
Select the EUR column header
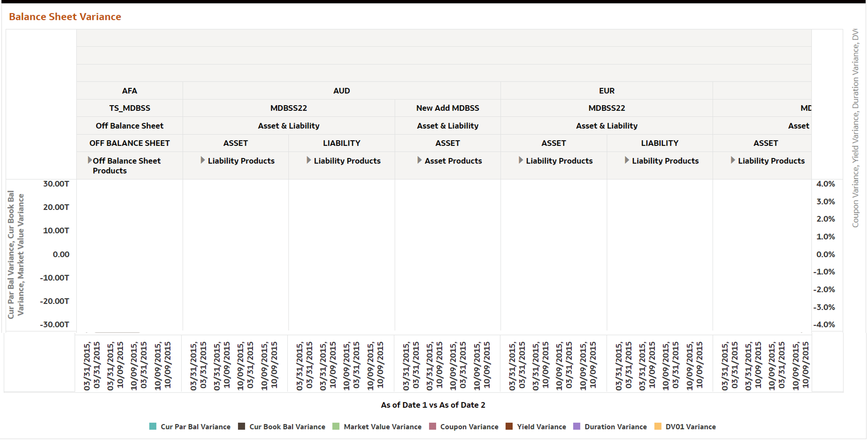606,91
